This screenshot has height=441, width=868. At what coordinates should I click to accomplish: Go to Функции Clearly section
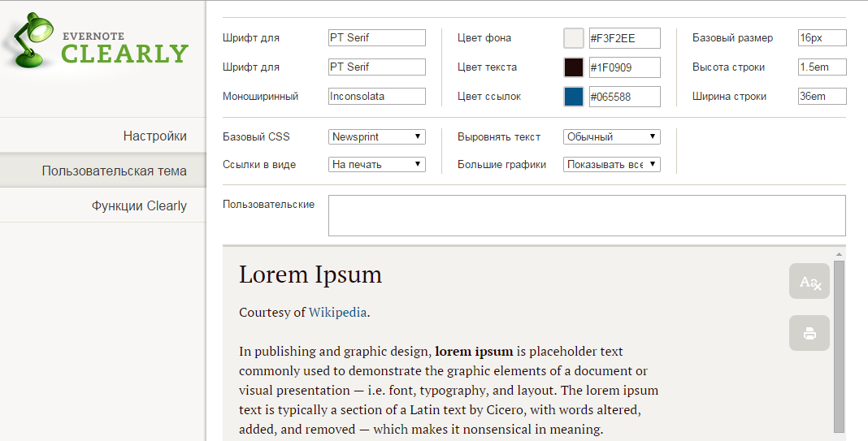(139, 205)
